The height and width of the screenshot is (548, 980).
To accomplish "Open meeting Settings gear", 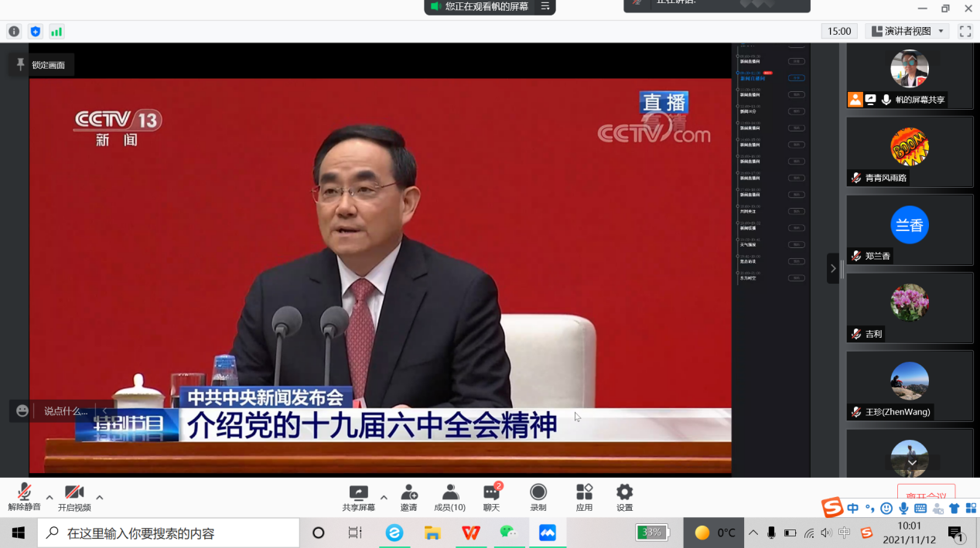I will click(624, 497).
